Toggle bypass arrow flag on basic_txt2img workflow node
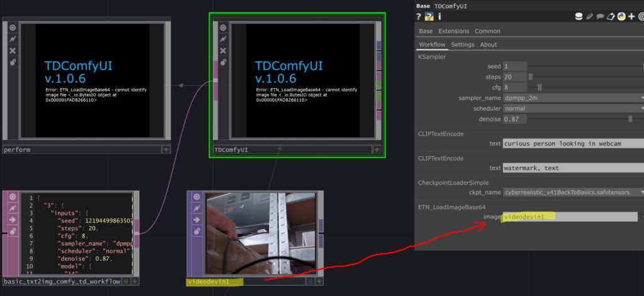The image size is (644, 296). pos(13,220)
